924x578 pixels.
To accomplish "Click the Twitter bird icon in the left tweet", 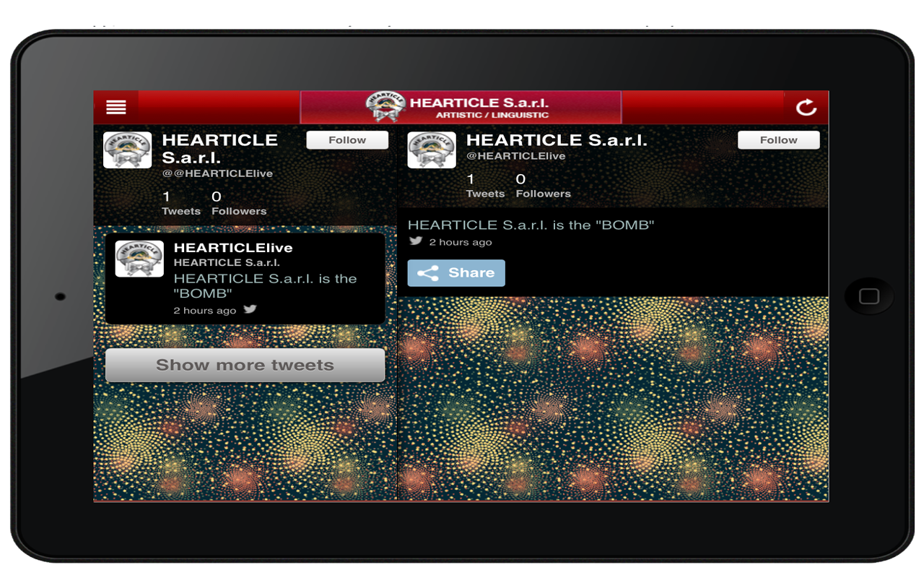I will coord(250,309).
